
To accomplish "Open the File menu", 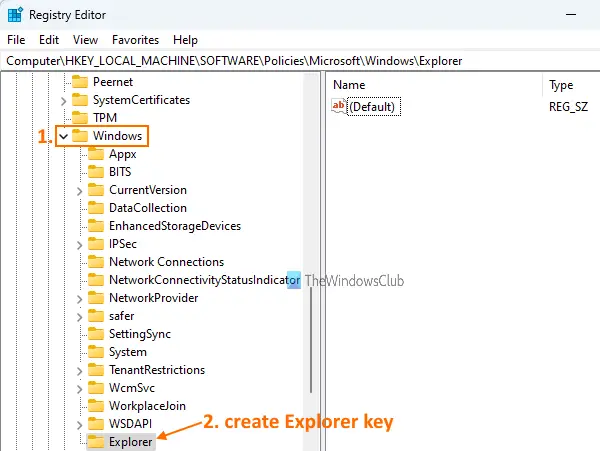I will (x=16, y=40).
